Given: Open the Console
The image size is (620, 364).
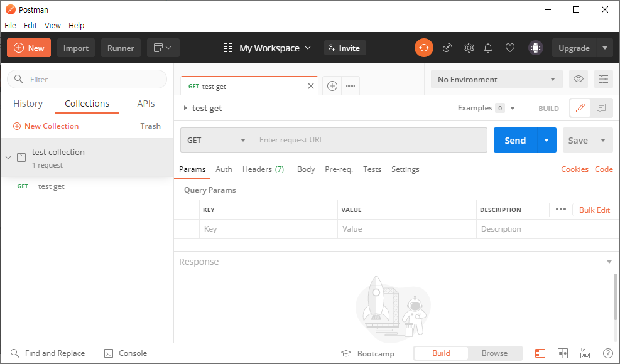Looking at the screenshot, I should pyautogui.click(x=126, y=353).
